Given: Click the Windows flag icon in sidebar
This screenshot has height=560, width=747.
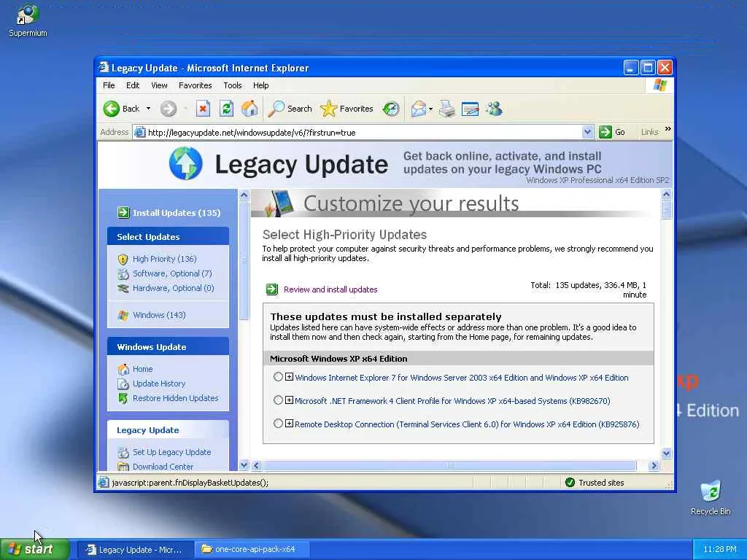Looking at the screenshot, I should tap(123, 315).
